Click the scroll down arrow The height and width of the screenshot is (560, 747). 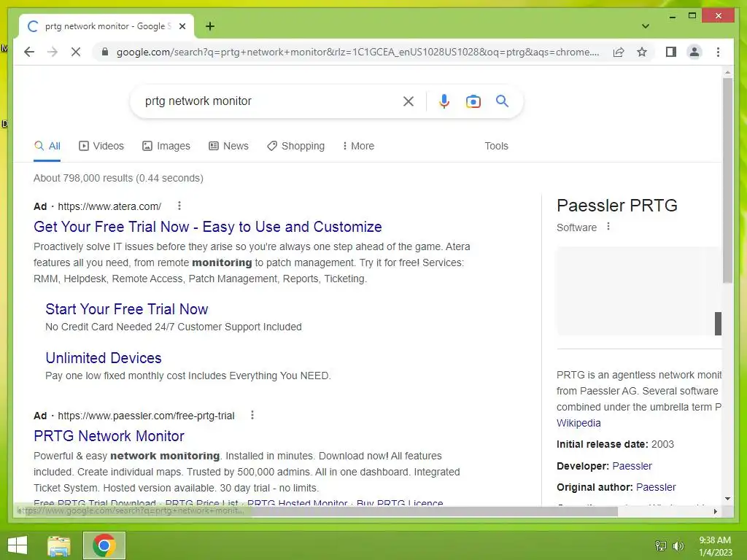(x=727, y=499)
